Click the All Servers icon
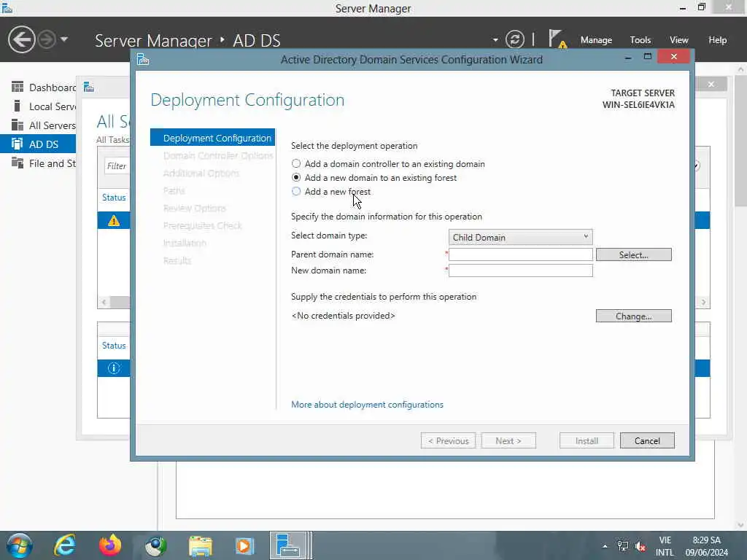747x560 pixels. pos(18,125)
